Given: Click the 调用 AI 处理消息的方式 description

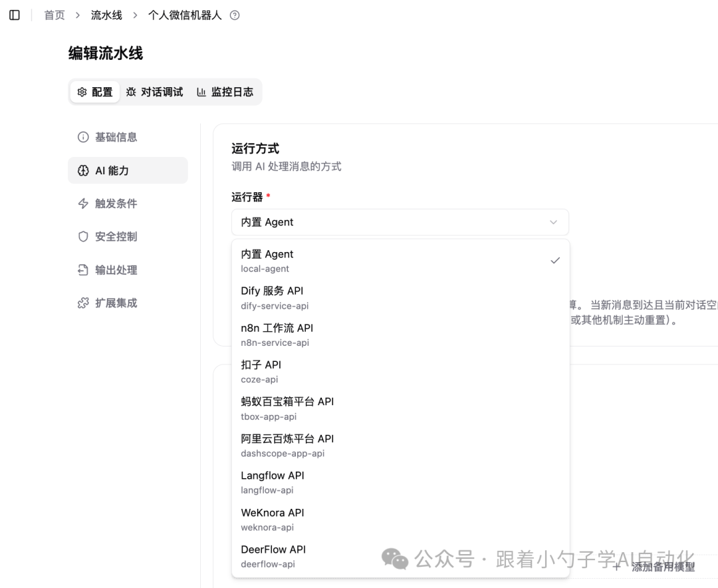Looking at the screenshot, I should (x=286, y=166).
